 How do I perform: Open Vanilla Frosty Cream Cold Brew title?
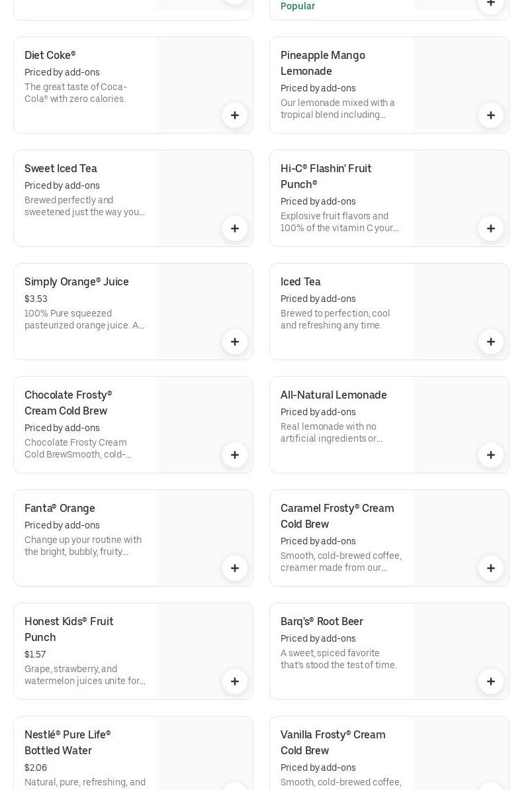(333, 742)
